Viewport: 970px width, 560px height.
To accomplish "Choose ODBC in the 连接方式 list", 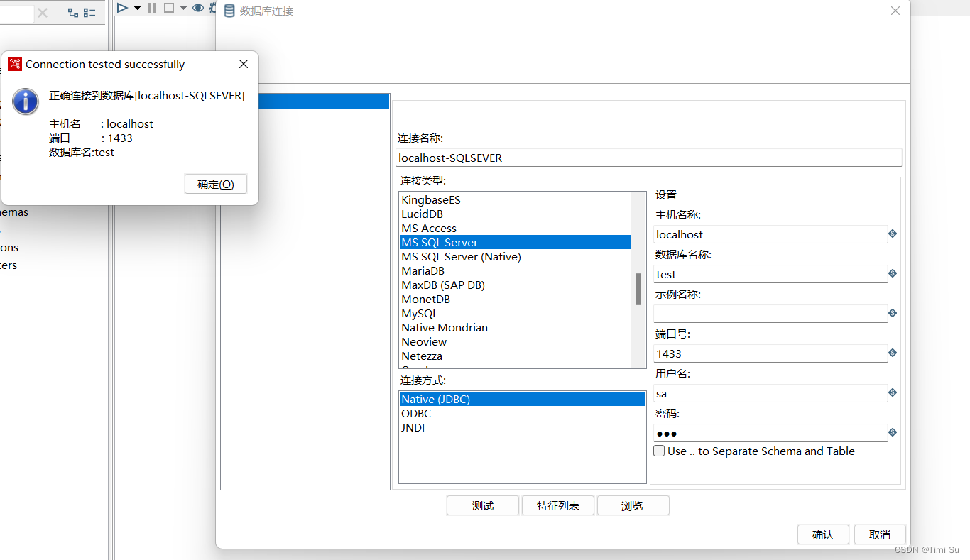I will click(415, 413).
